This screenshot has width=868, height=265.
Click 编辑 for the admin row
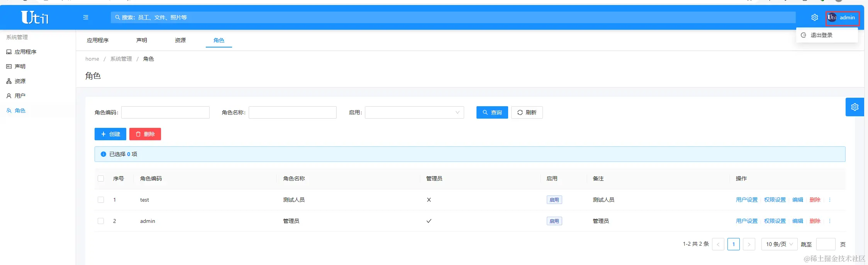(798, 221)
